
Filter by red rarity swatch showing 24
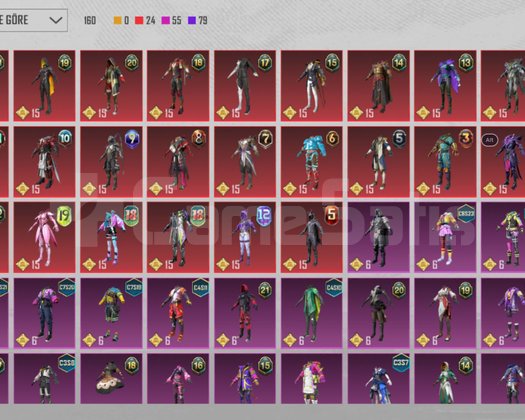[139, 20]
